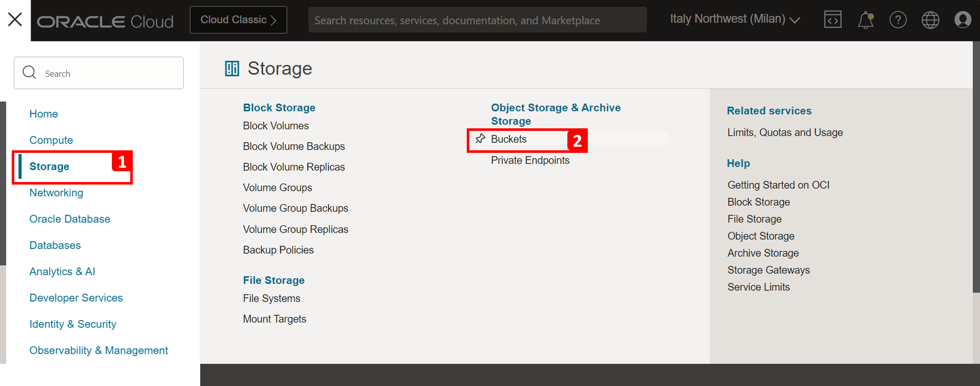Open Backup Policies

278,250
